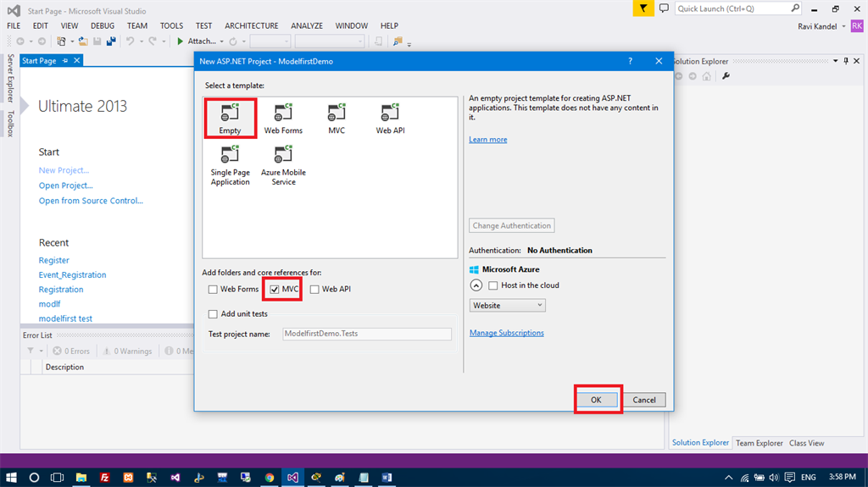This screenshot has height=487, width=868.
Task: Open the Attach dropdown arrow
Action: coord(221,42)
